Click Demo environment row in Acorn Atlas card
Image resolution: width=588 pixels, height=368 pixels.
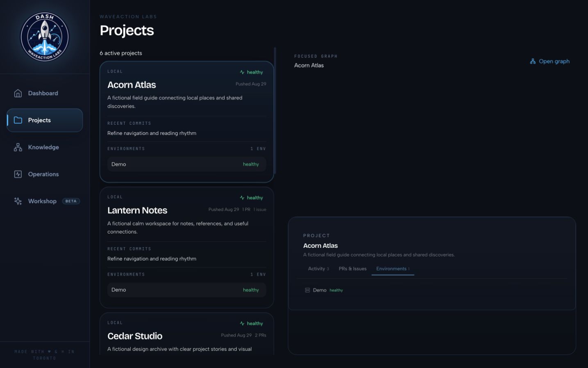186,164
